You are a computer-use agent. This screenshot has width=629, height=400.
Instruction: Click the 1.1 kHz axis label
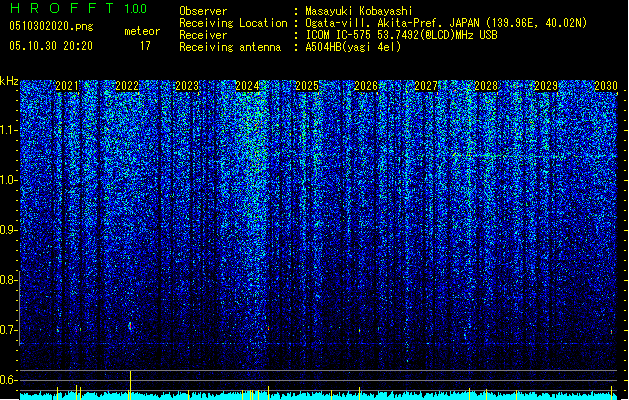coord(8,130)
